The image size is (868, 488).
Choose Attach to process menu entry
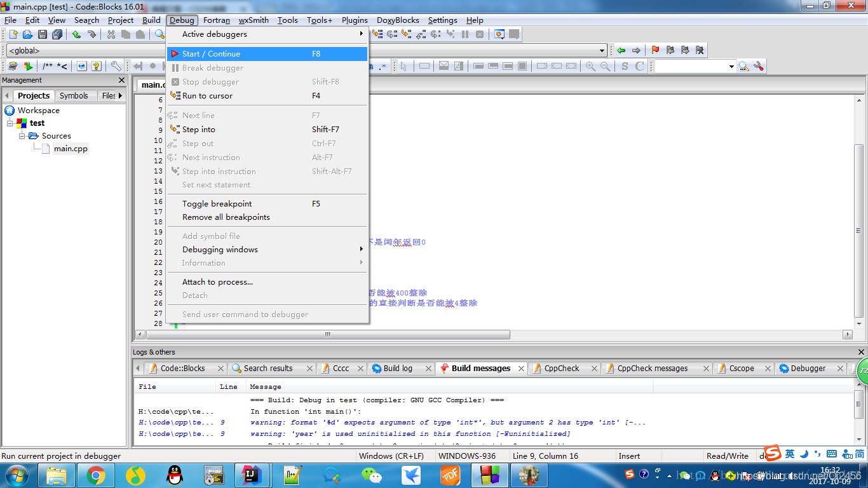(268, 282)
